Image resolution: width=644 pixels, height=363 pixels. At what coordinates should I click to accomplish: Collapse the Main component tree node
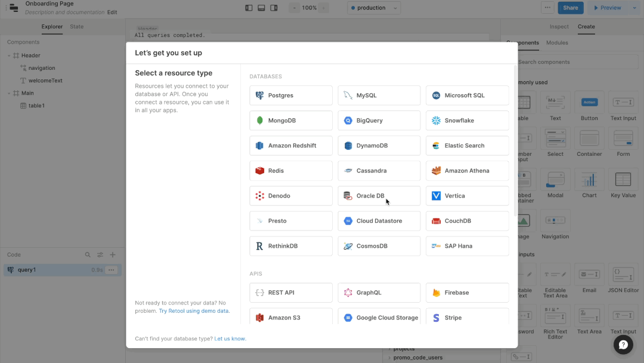pos(10,93)
